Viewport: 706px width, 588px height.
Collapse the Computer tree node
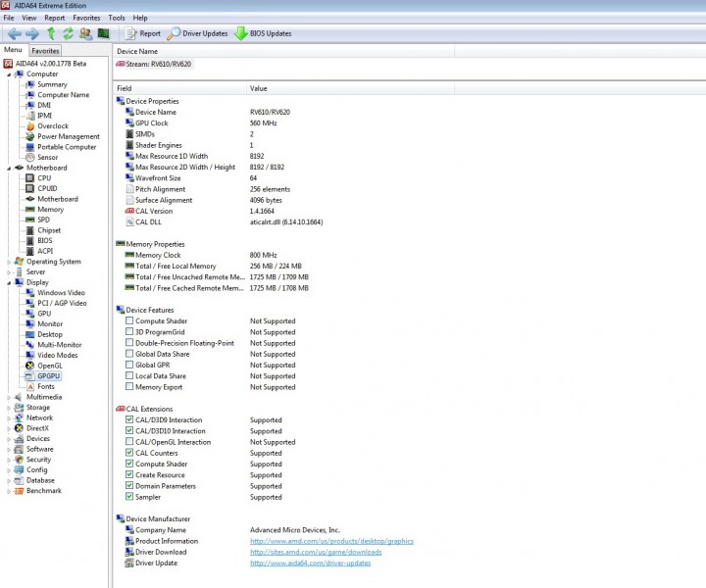[9, 74]
